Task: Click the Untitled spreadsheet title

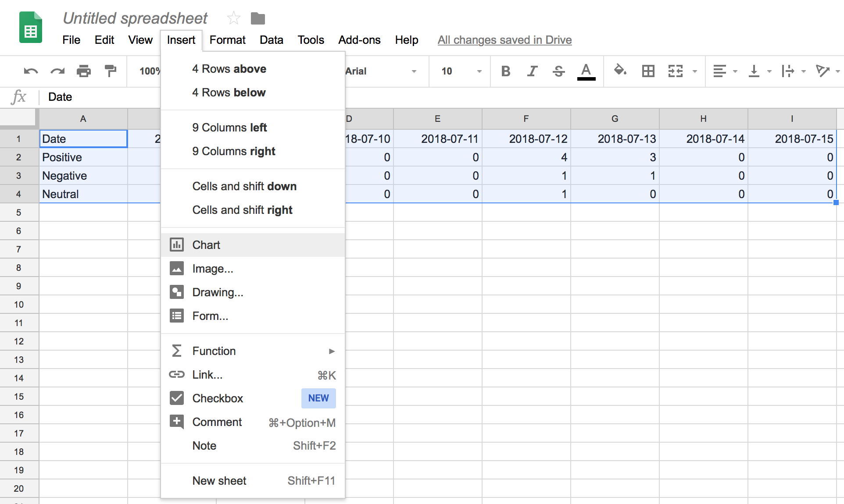Action: pos(135,18)
